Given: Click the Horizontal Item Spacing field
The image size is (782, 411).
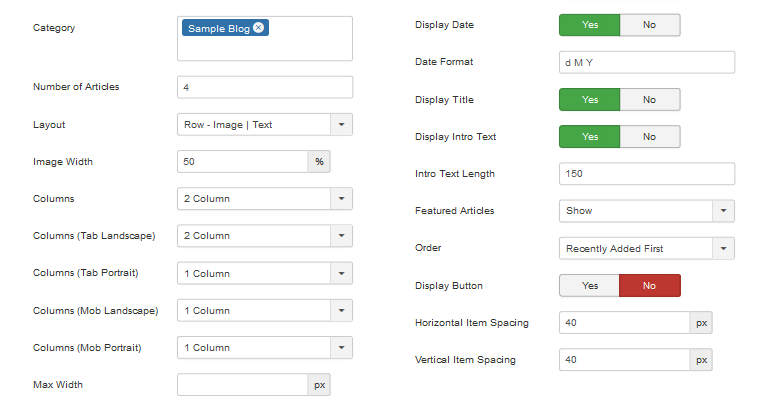Looking at the screenshot, I should 624,323.
